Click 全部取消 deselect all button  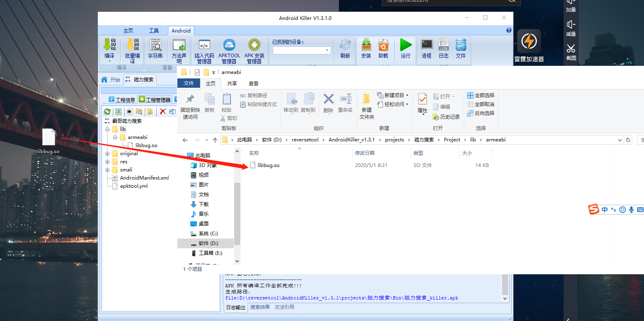(x=481, y=104)
